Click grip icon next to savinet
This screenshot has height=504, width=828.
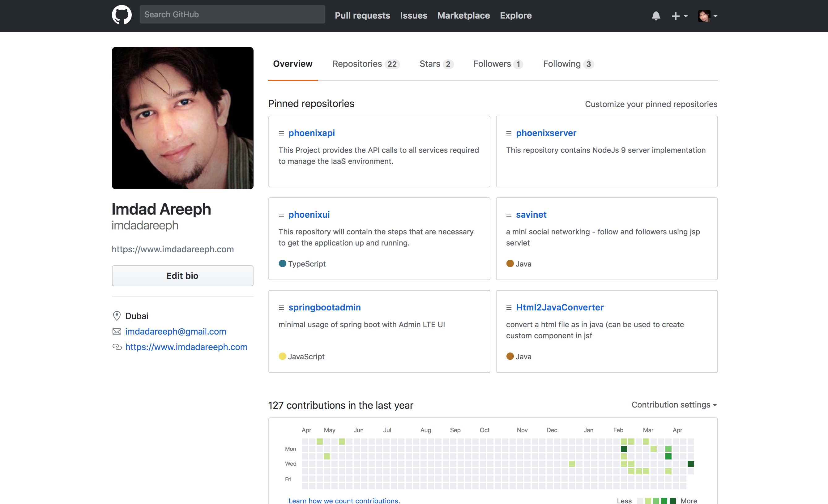pyautogui.click(x=509, y=215)
